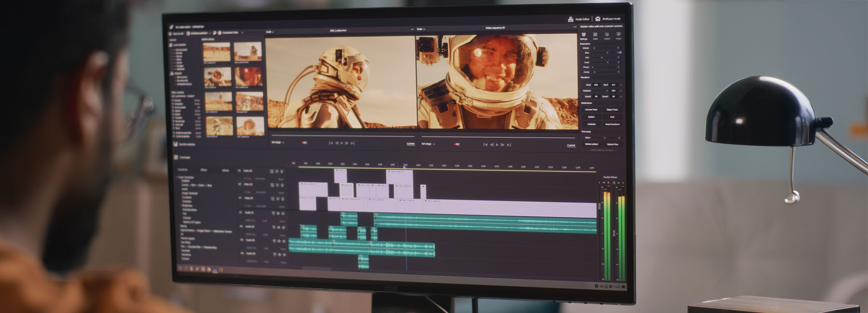Open the Scale dropdown in left viewer
Viewport: 868px width, 313px height.
tap(270, 32)
